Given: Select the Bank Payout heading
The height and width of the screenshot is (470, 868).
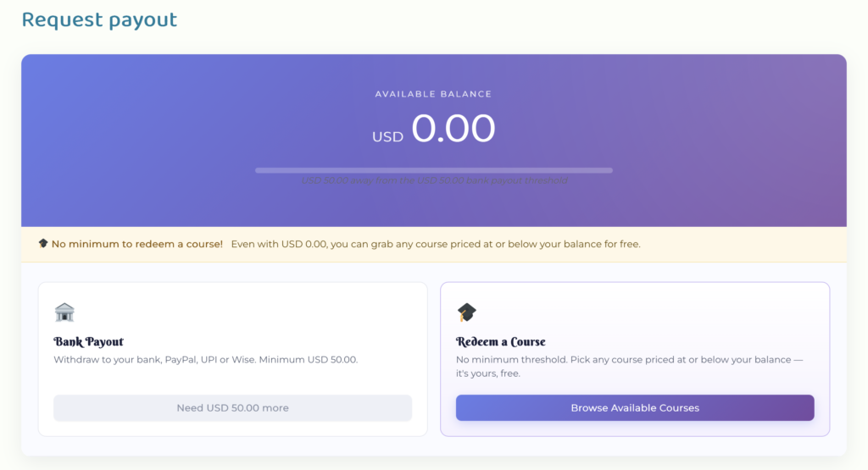Looking at the screenshot, I should pos(88,342).
